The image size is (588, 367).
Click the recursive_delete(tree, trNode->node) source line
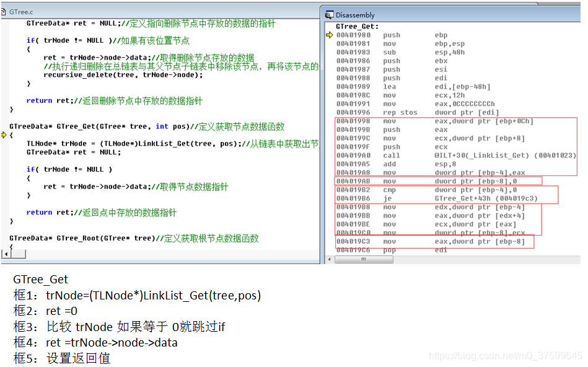tap(123, 75)
